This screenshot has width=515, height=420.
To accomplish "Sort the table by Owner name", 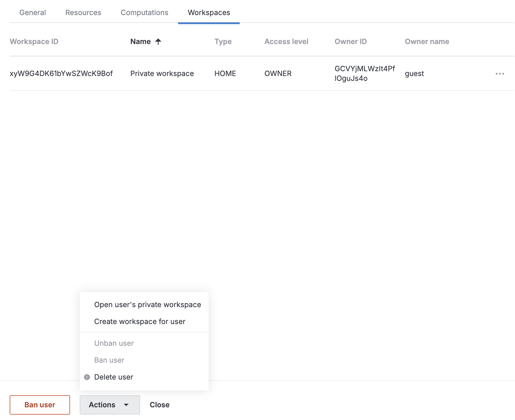I will (427, 41).
